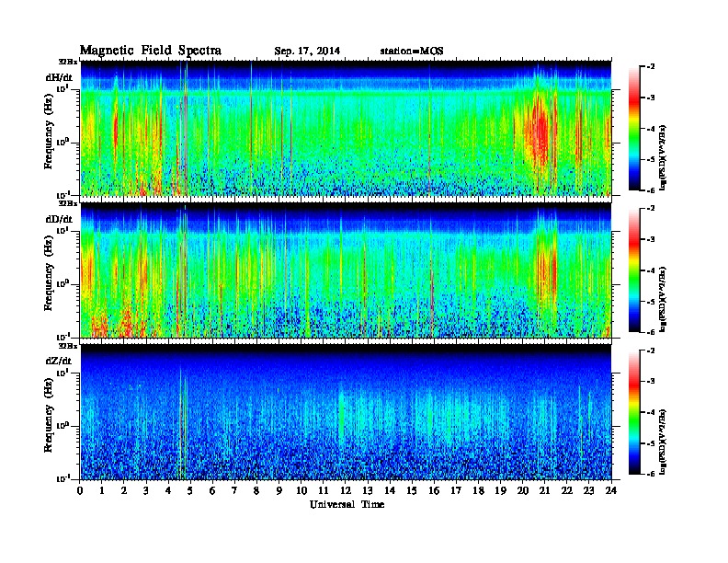Click the -3 tick on dZ/dt color bar
This screenshot has height=563, width=728.
[651, 382]
